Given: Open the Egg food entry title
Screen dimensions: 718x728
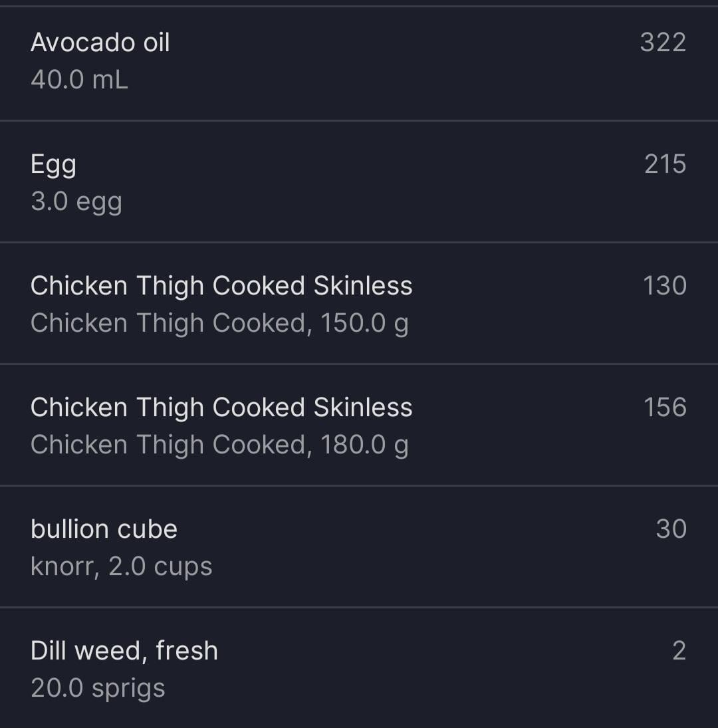Looking at the screenshot, I should (53, 164).
